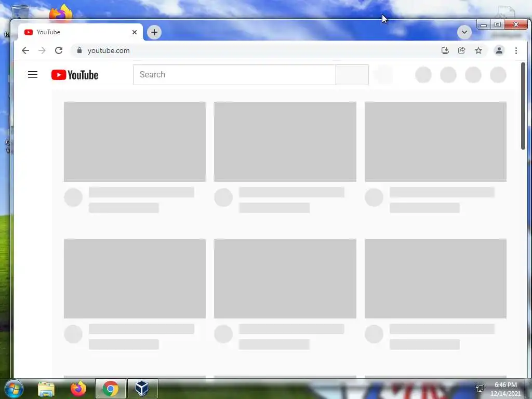This screenshot has height=399, width=532.
Task: Click the browser forward arrow
Action: pyautogui.click(x=42, y=50)
